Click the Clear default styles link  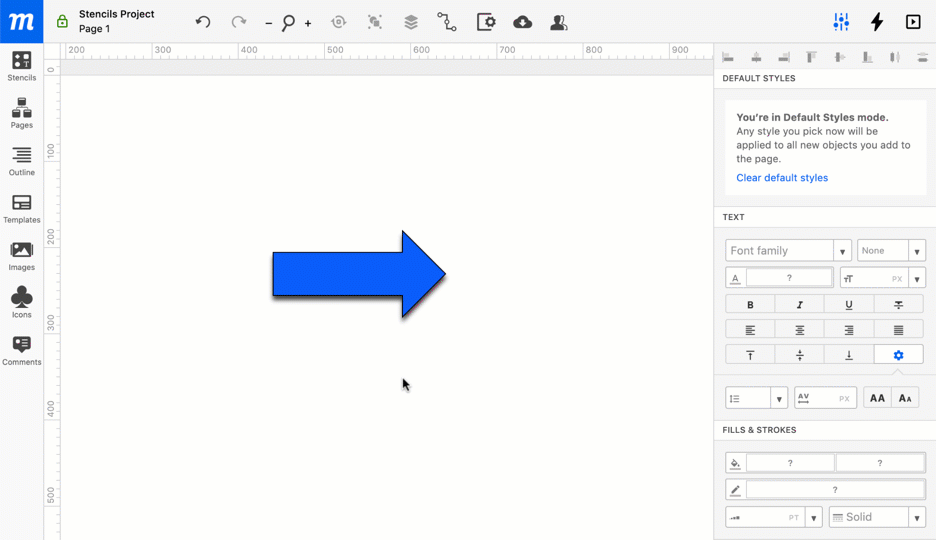[x=782, y=178]
